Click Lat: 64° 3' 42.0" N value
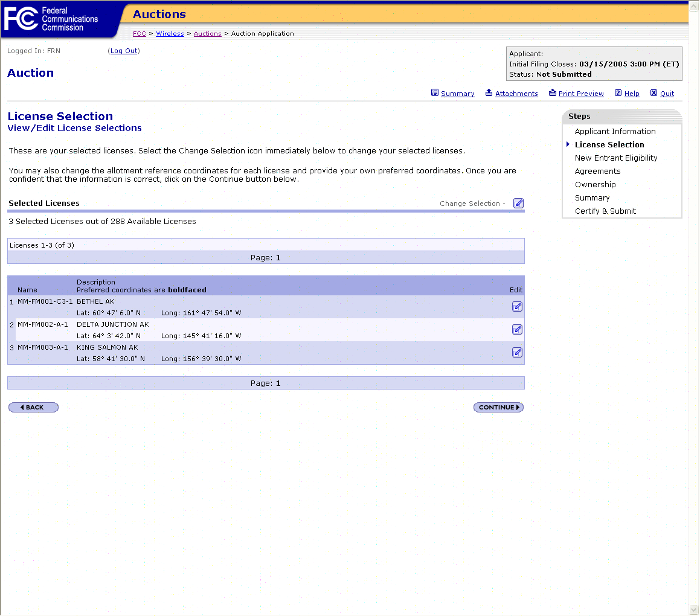Viewport: 700px width, 616px height. 109,336
